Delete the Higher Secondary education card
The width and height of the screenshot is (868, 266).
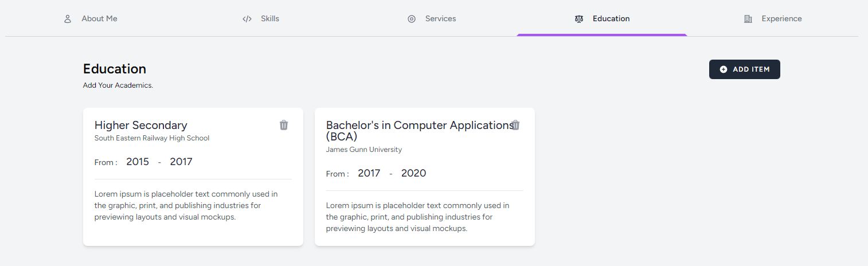point(284,125)
